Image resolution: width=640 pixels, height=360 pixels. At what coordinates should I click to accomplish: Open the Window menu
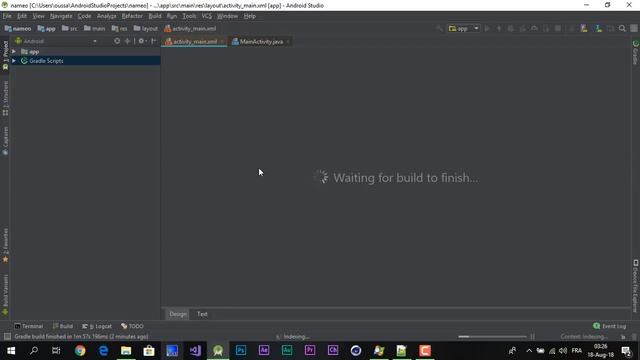(227, 16)
